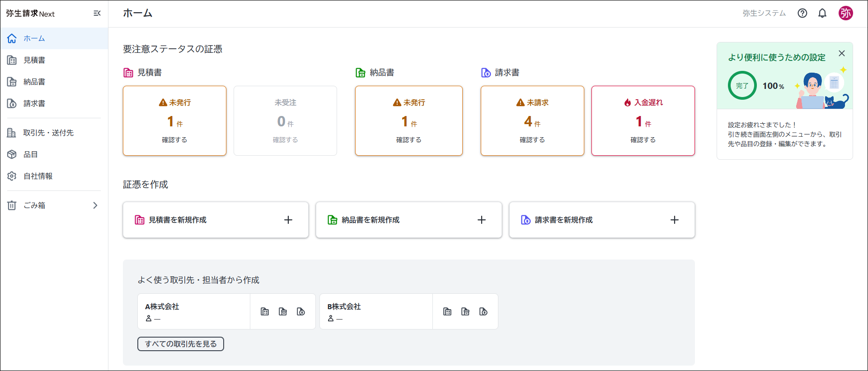Click すべての取引先を見る button

181,344
